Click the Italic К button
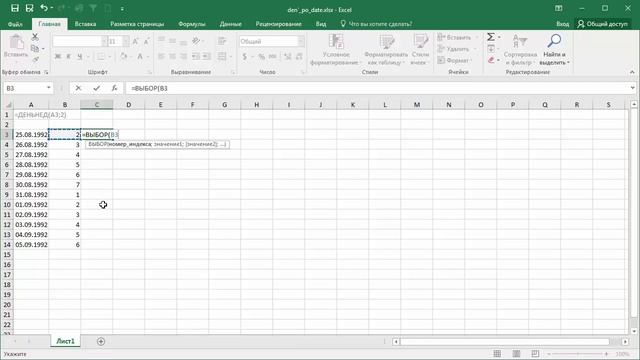The height and width of the screenshot is (360, 640). (68, 56)
